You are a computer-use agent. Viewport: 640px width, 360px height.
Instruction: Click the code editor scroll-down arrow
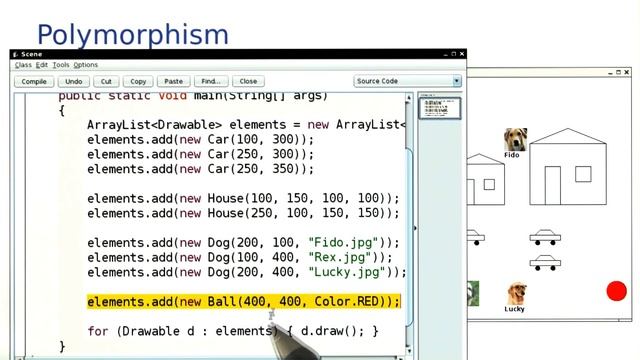pos(409,350)
